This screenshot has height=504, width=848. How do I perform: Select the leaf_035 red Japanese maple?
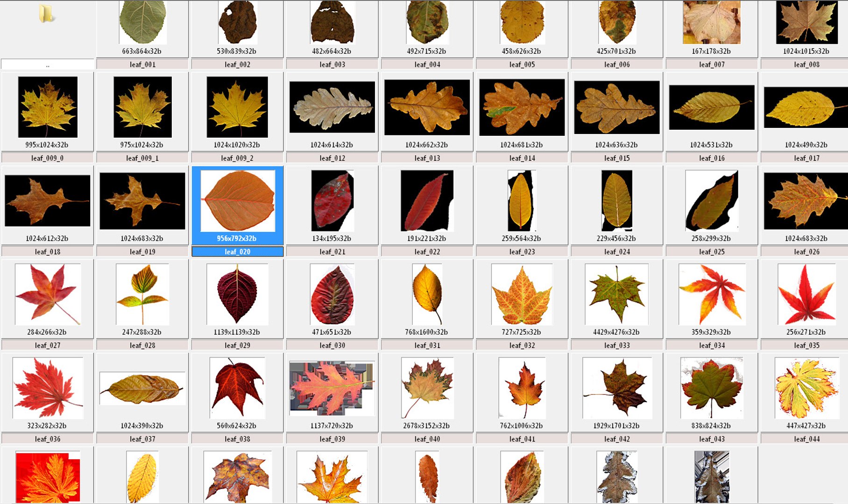806,294
